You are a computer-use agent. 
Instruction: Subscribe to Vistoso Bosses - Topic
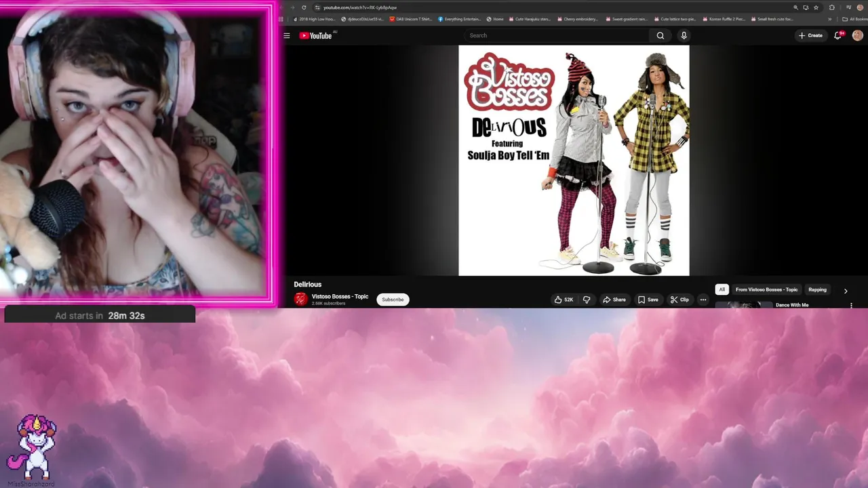point(393,300)
